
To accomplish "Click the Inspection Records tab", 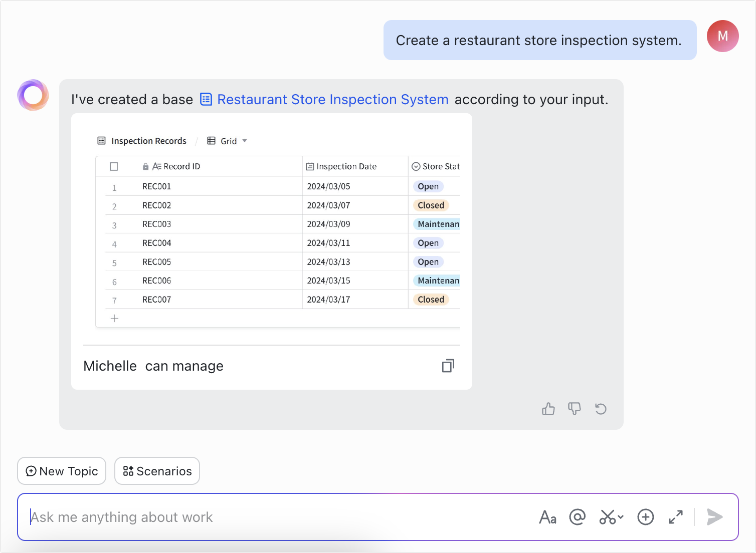I will 142,141.
